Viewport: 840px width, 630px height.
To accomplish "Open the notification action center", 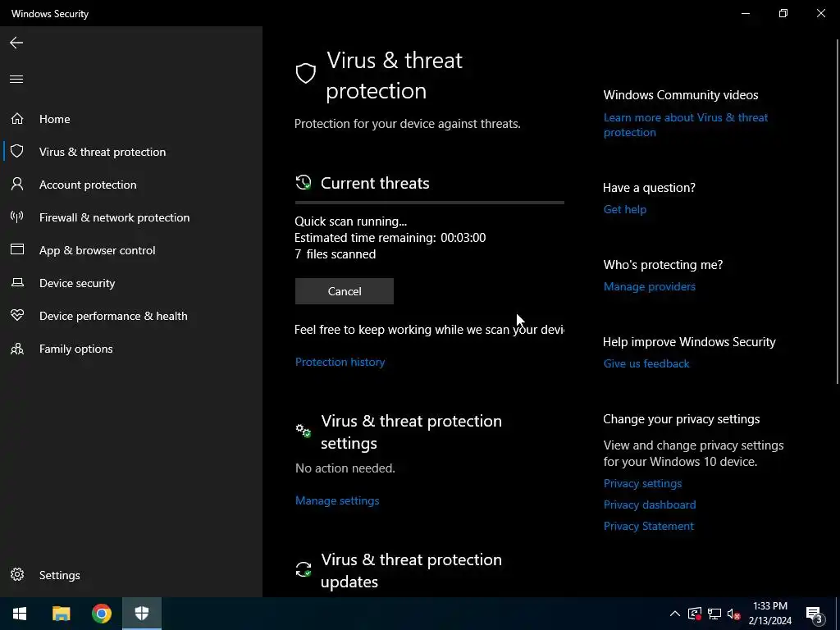I will click(x=815, y=614).
